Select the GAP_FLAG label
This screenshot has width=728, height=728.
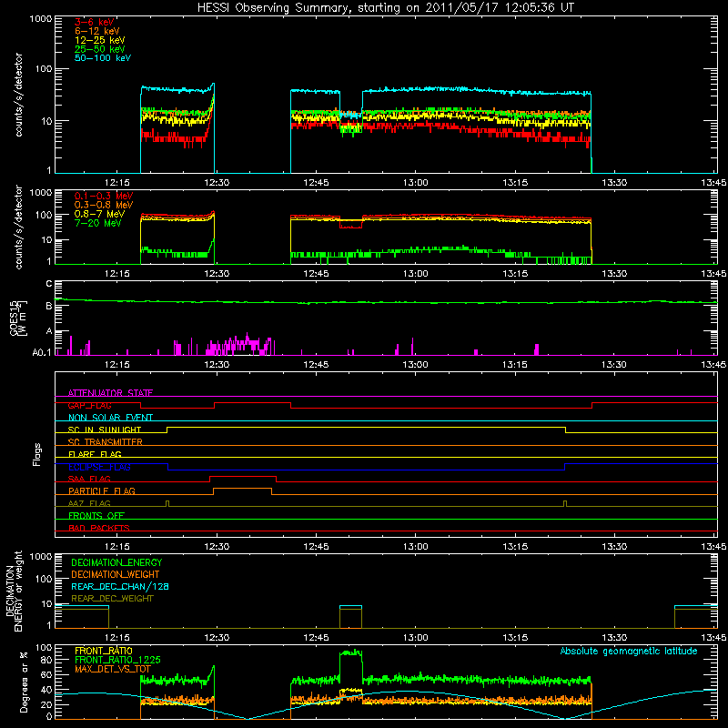pos(90,405)
